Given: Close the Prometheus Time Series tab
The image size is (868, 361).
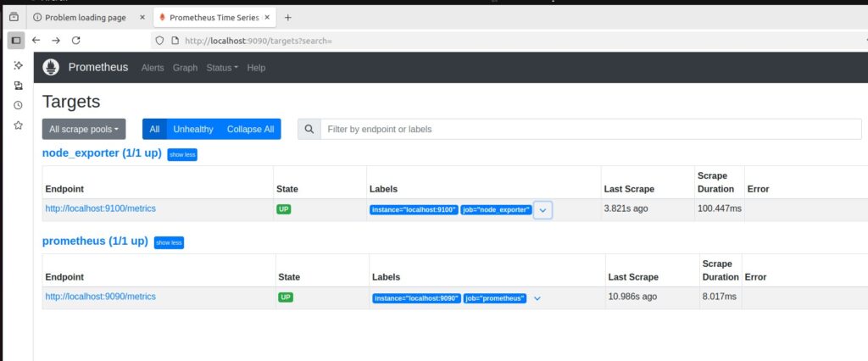Looking at the screenshot, I should tap(267, 18).
